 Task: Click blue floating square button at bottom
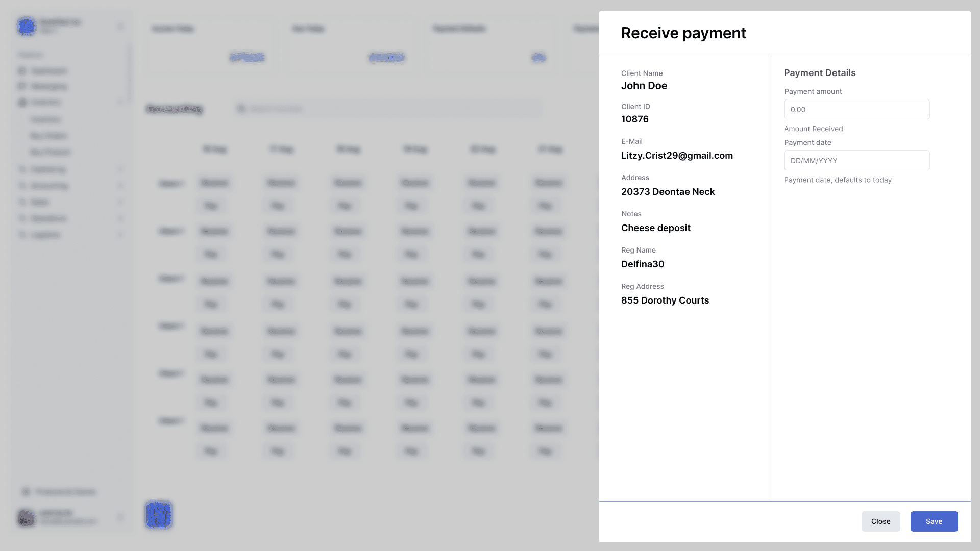(159, 515)
